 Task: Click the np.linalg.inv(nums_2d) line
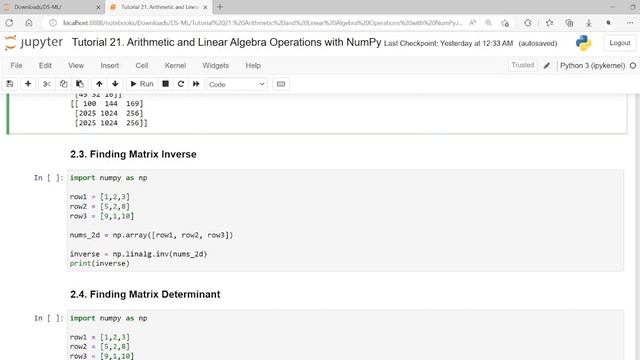138,254
